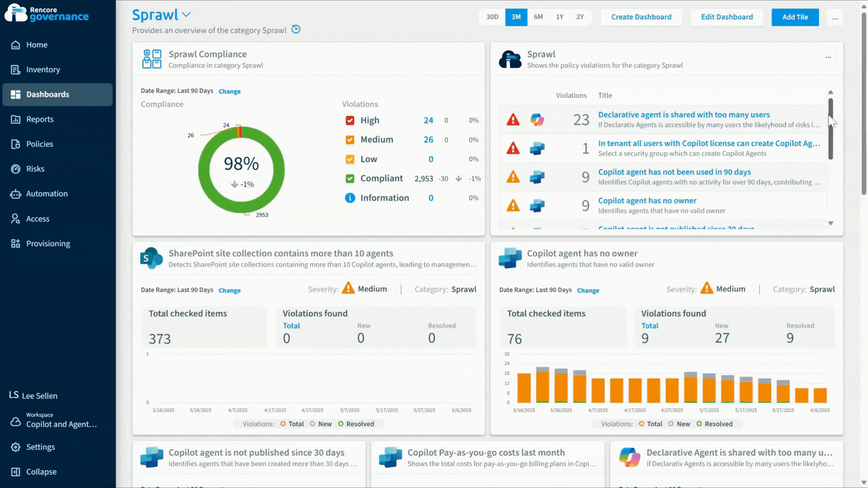The image size is (868, 488).
Task: Click the SharePoint icon on agents tile
Action: click(151, 258)
